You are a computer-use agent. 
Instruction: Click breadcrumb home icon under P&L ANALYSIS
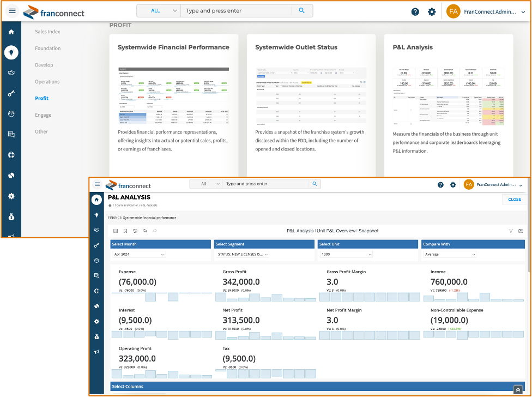tap(110, 206)
